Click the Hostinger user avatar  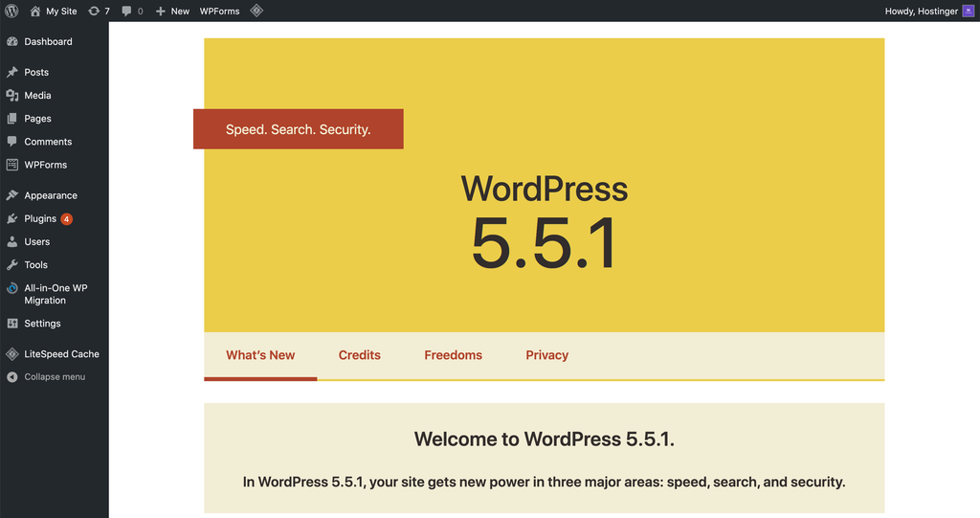coord(969,11)
